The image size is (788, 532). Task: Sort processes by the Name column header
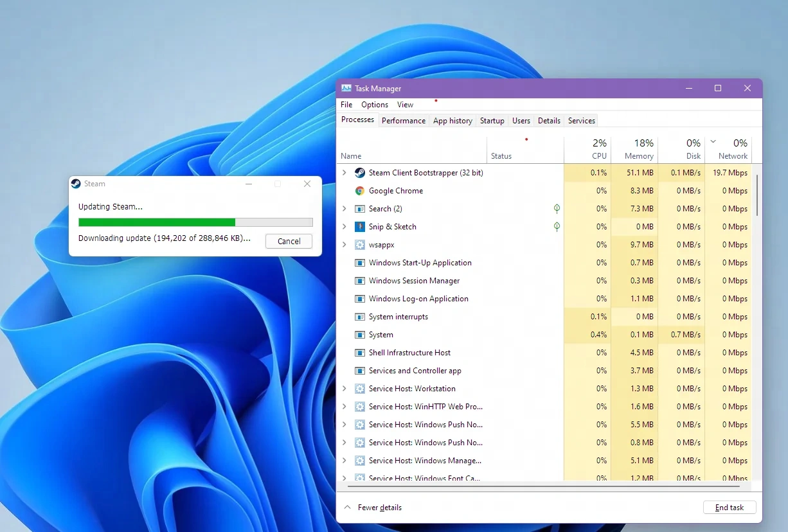411,150
